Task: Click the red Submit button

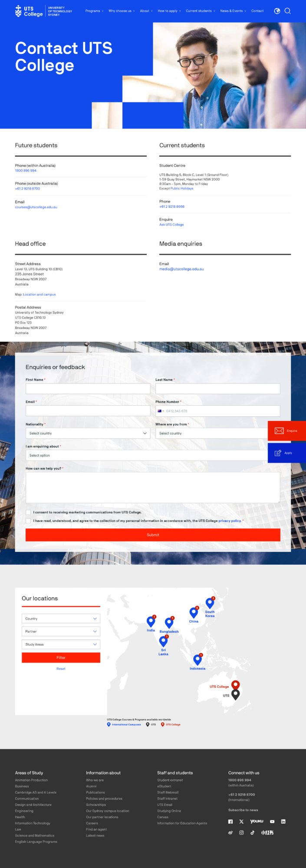Action: (153, 535)
